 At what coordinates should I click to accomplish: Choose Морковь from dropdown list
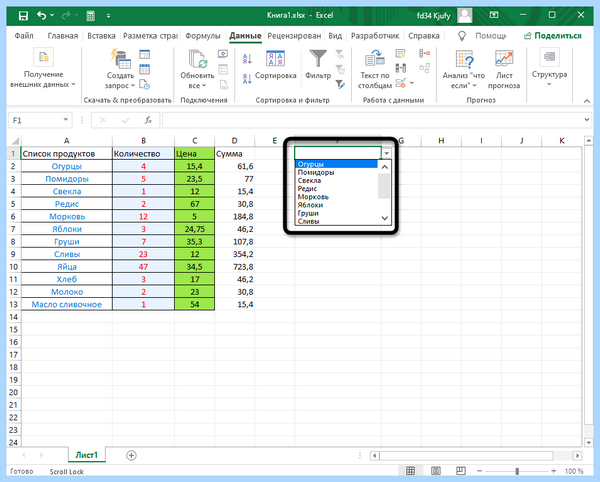(x=336, y=197)
